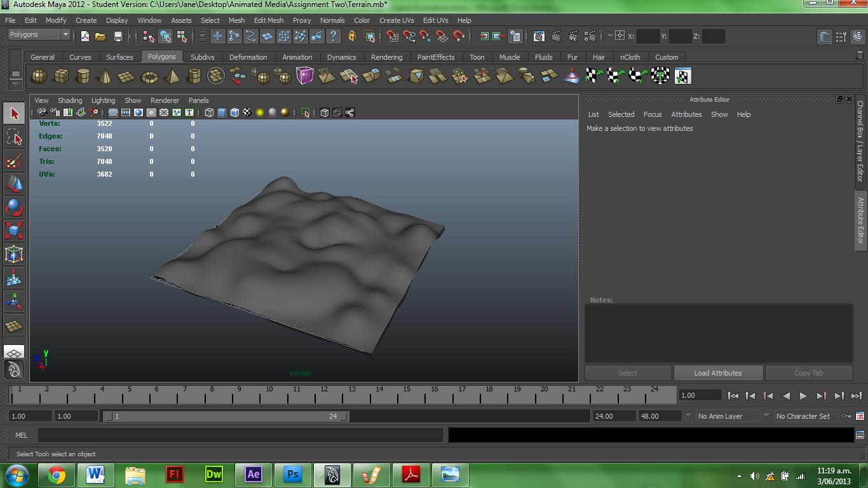The width and height of the screenshot is (868, 488).
Task: Select the Lasso tool in the toolbox
Action: point(14,137)
